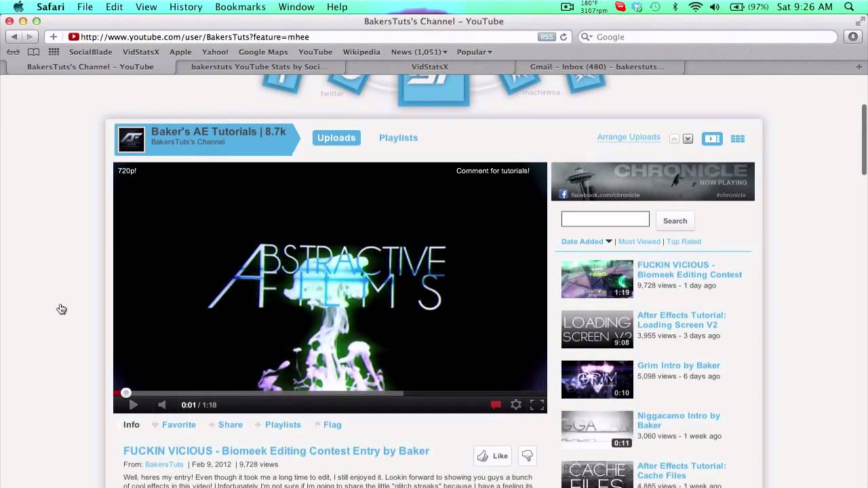Click the page vertical scrollbar
Viewport: 868px width, 488px height.
tap(863, 139)
